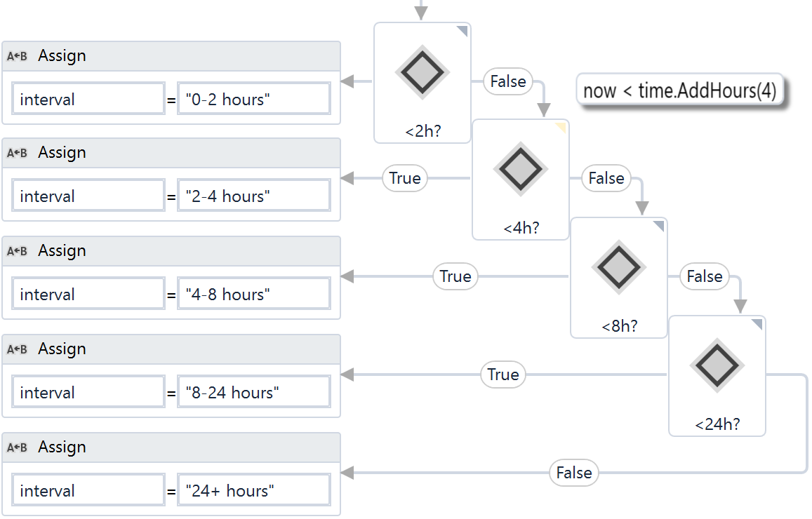812x519 pixels.
Task: Expand annotation corner of <8h? decision
Action: [x=659, y=225]
